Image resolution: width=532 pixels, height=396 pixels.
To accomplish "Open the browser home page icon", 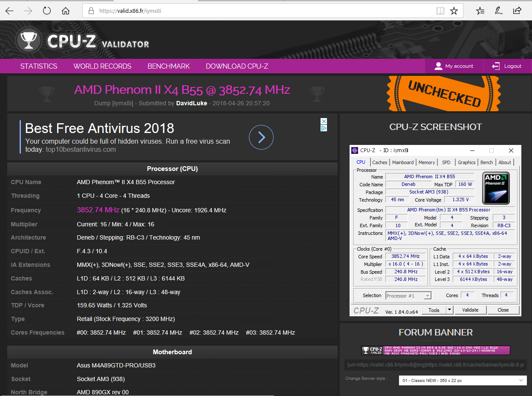I will click(66, 11).
